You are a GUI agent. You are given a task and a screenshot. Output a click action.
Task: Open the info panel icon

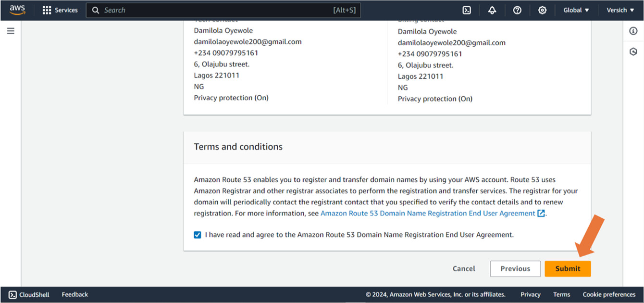[x=633, y=31]
